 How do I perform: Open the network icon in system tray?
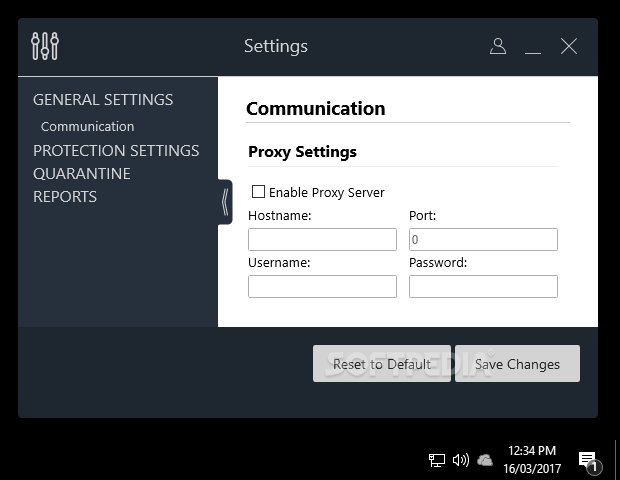437,460
